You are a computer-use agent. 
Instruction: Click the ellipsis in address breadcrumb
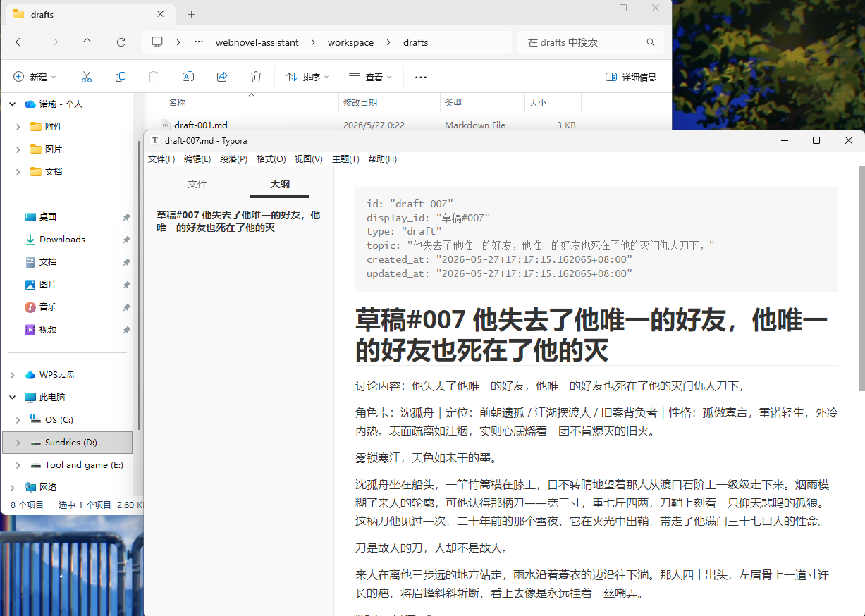tap(199, 42)
